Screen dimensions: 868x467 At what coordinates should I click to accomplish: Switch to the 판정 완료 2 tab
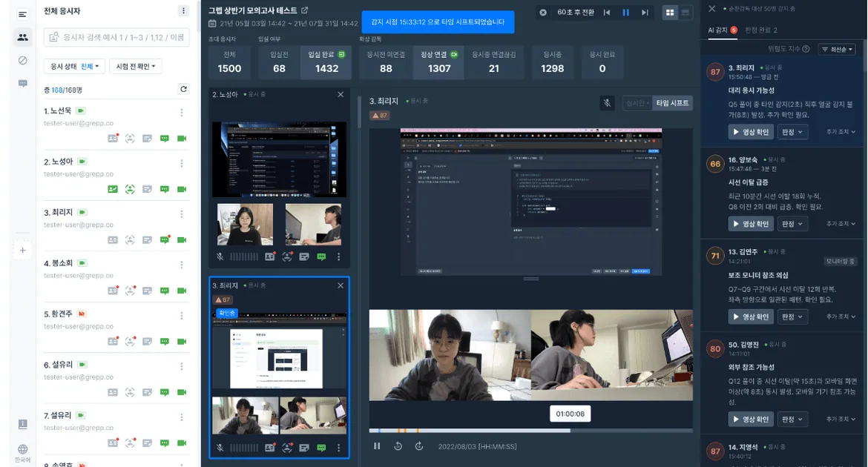[x=761, y=30]
